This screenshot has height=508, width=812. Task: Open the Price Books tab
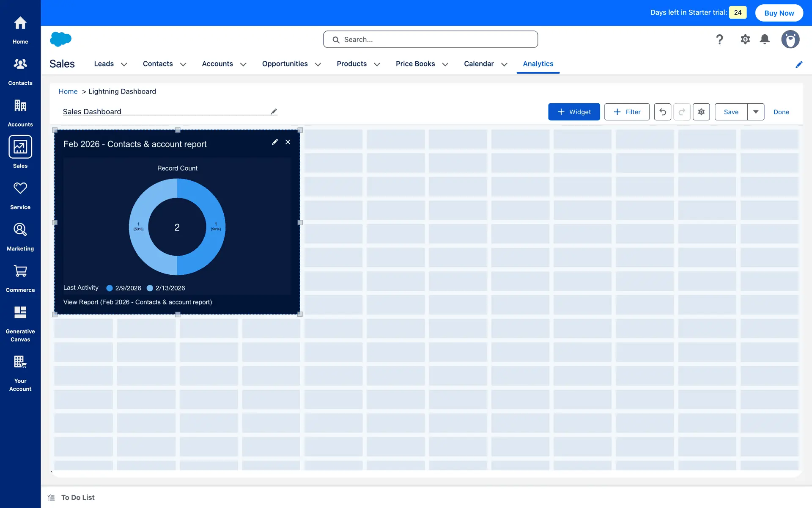pyautogui.click(x=415, y=63)
